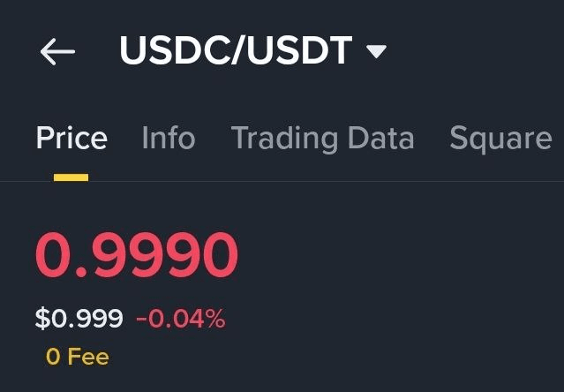Select the last traded price 0.9990

tap(137, 256)
